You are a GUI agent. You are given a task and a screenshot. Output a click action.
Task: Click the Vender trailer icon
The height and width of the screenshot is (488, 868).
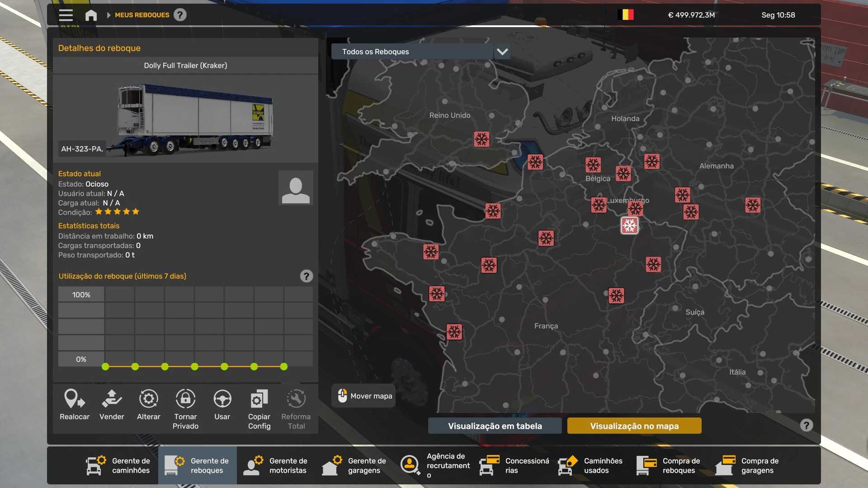pos(112,399)
